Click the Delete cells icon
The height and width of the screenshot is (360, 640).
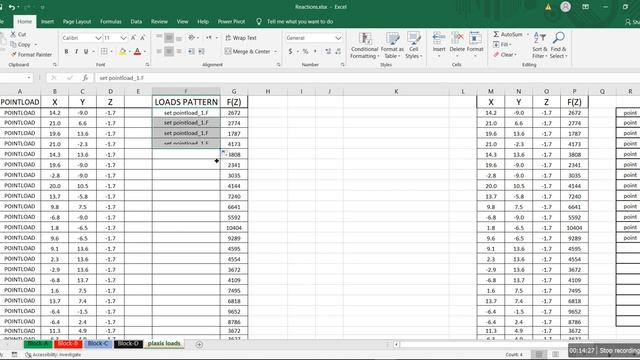click(457, 38)
